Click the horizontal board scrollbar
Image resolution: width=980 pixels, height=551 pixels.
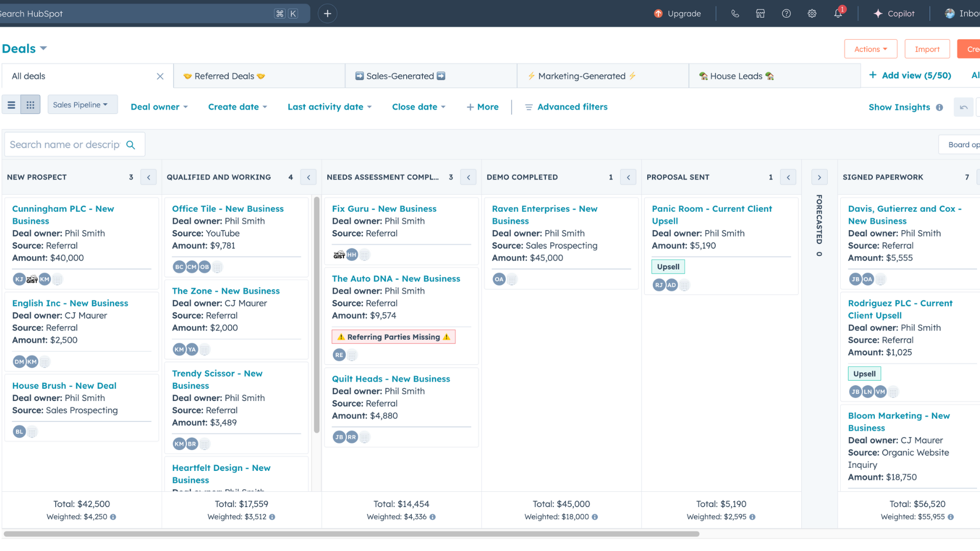pos(351,534)
